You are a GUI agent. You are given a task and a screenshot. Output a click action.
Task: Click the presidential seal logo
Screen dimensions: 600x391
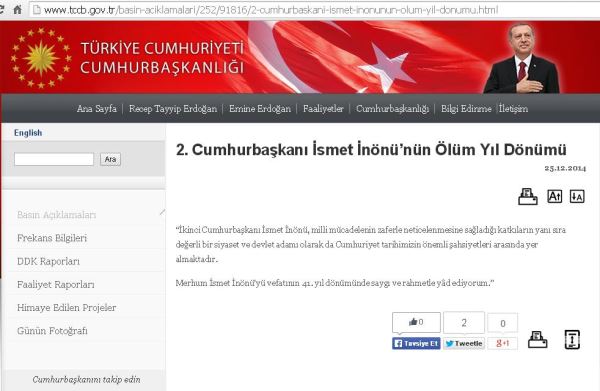point(41,57)
